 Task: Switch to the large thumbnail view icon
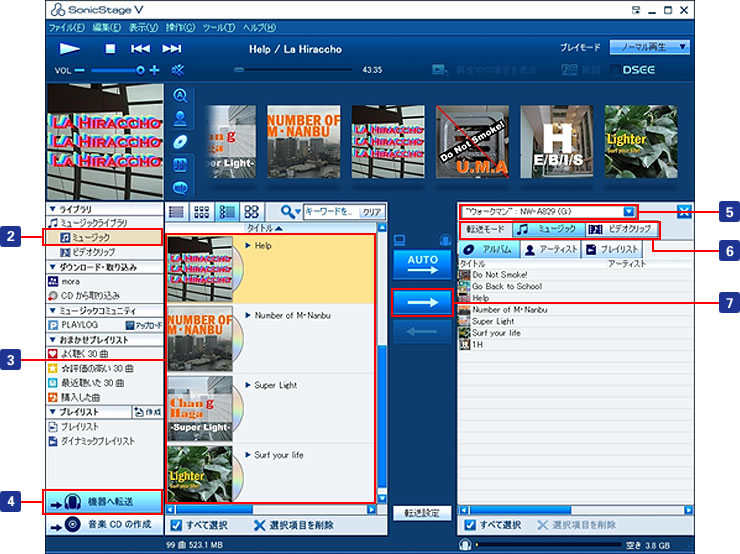[x=252, y=212]
